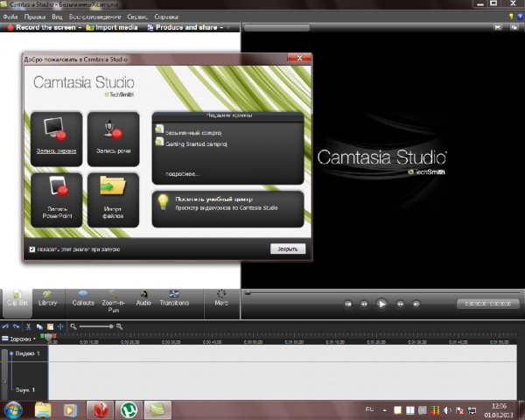
Task: Click the preview seek bar handle
Action: 248,293
